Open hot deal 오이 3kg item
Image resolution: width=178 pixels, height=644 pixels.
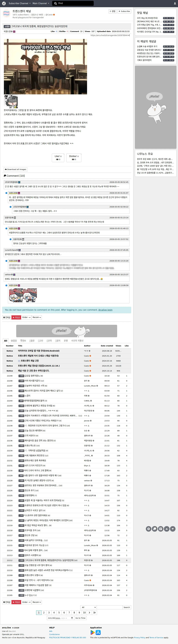147,18
